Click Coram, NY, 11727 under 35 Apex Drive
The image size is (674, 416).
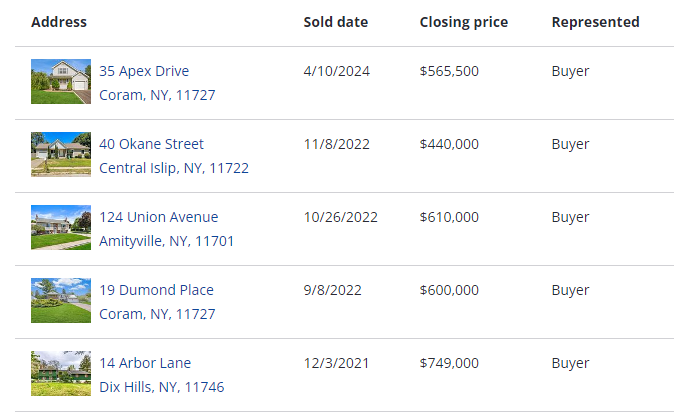click(157, 95)
